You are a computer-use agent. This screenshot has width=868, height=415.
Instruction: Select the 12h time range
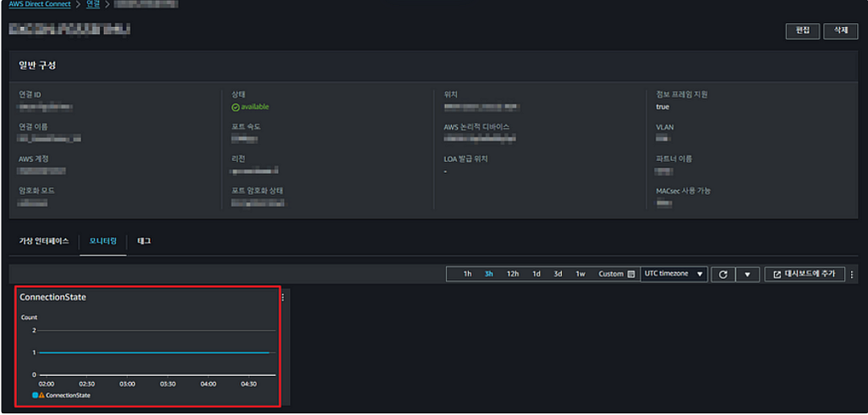click(x=513, y=274)
